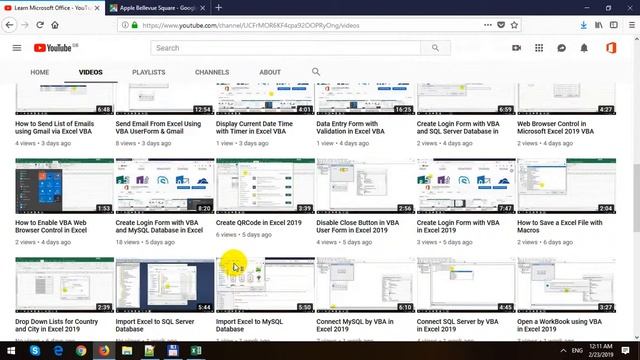Open the Windows action center icon
Screen dimensions: 640x360
625,351
